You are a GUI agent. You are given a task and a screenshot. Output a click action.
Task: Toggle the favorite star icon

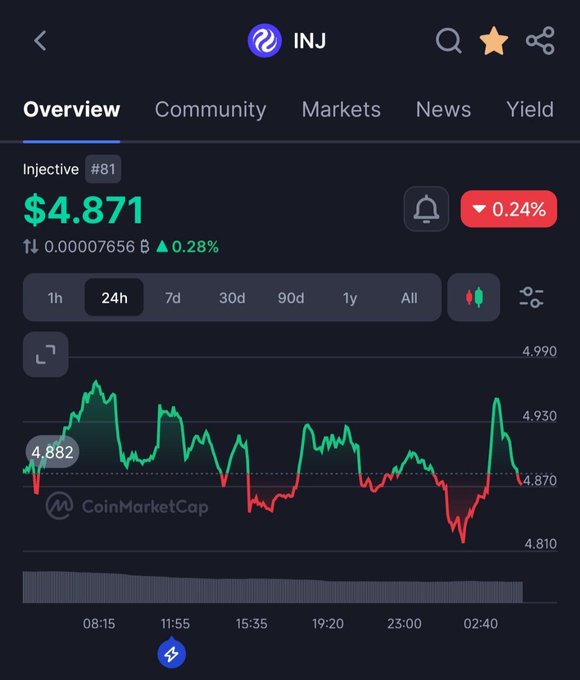(494, 41)
